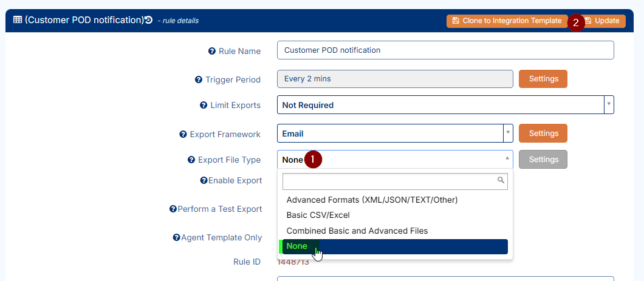Open Settings for the Trigger Period

point(543,79)
